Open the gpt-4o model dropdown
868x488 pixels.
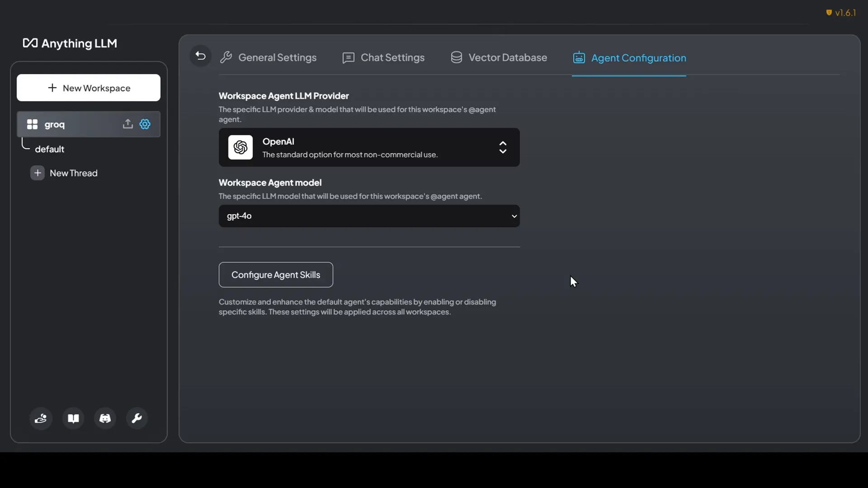click(x=368, y=216)
